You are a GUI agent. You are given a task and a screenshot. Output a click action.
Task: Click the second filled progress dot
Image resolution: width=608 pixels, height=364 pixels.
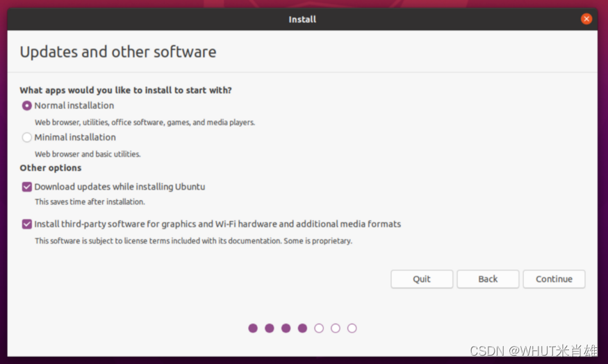tap(270, 329)
